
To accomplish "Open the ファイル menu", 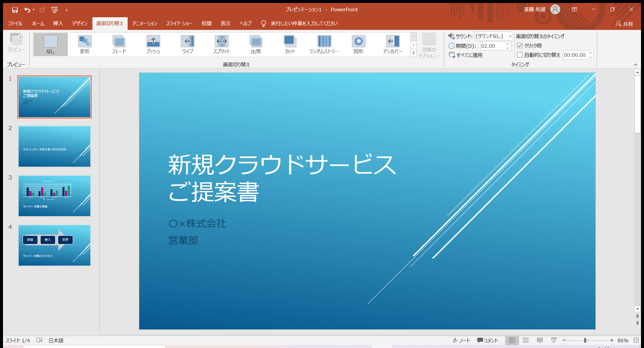I will pyautogui.click(x=15, y=23).
